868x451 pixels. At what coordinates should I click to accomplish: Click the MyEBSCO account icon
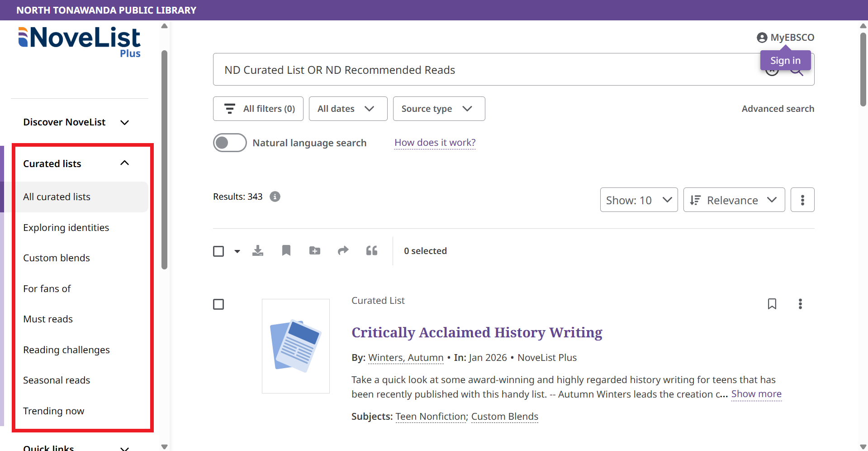click(762, 38)
